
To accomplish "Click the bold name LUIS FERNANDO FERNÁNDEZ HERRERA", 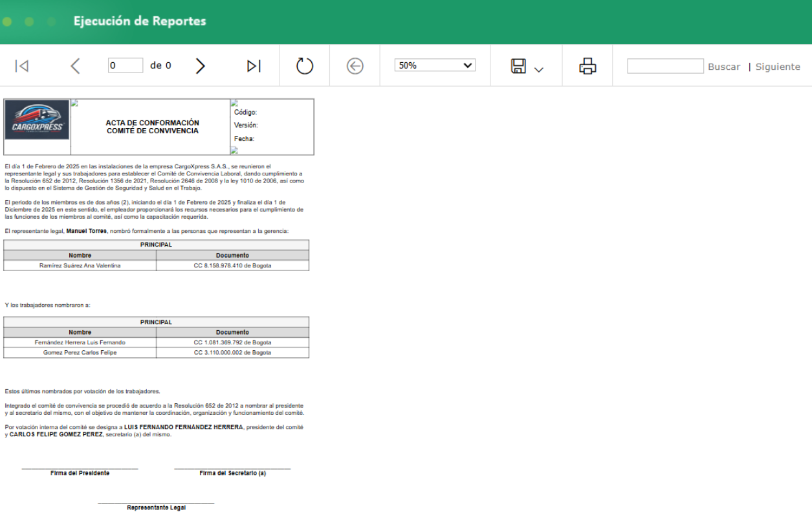I will pos(184,427).
